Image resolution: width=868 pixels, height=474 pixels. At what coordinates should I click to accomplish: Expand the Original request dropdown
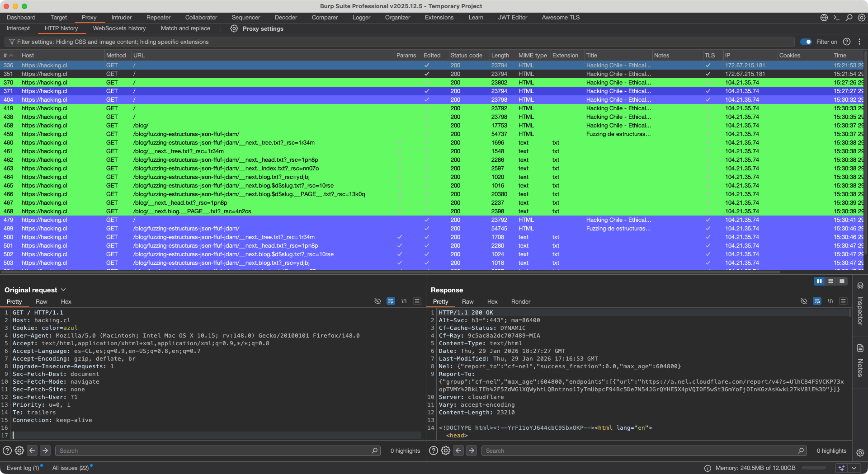(63, 290)
